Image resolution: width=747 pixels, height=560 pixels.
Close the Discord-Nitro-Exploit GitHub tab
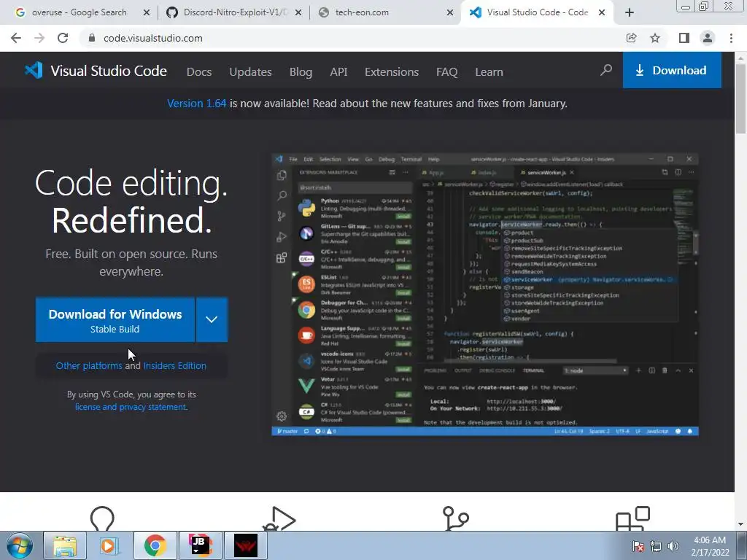click(x=298, y=13)
